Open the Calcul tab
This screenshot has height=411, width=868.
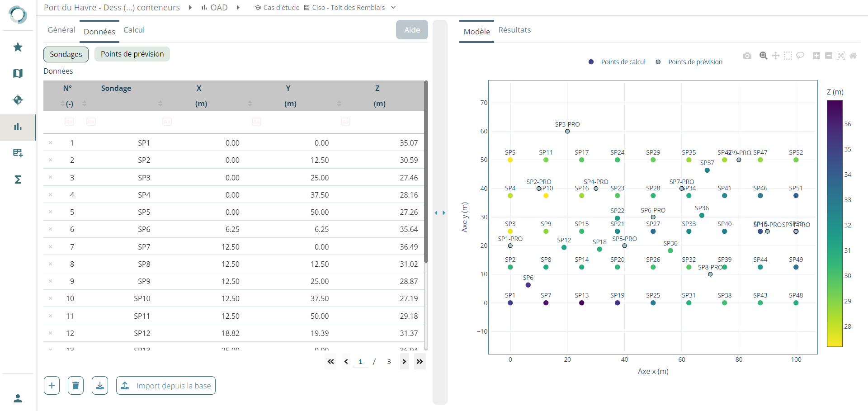pyautogui.click(x=134, y=30)
